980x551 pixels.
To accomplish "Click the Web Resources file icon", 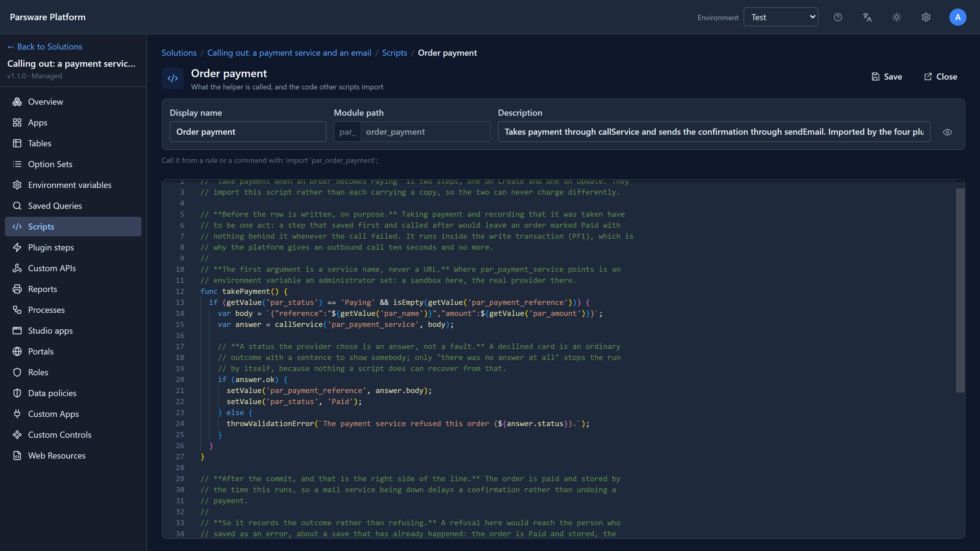I will pos(17,455).
